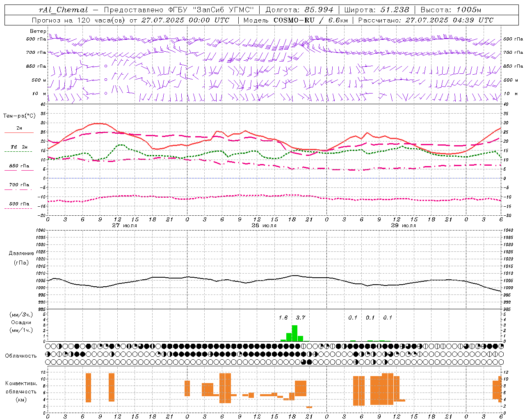This screenshot has width=525, height=420.
Task: Click the 28 июля date label
Action: point(264,226)
